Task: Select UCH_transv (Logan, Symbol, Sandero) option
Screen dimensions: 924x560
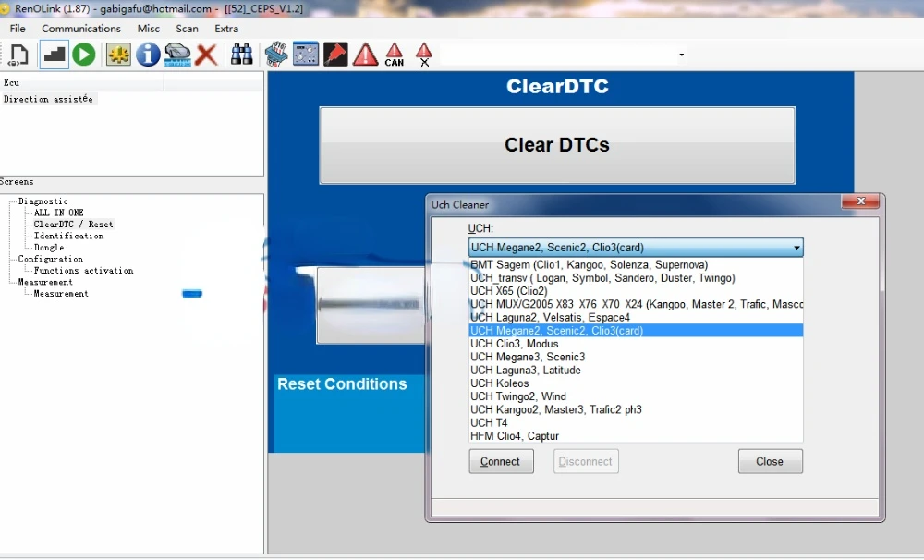Action: tap(636, 277)
